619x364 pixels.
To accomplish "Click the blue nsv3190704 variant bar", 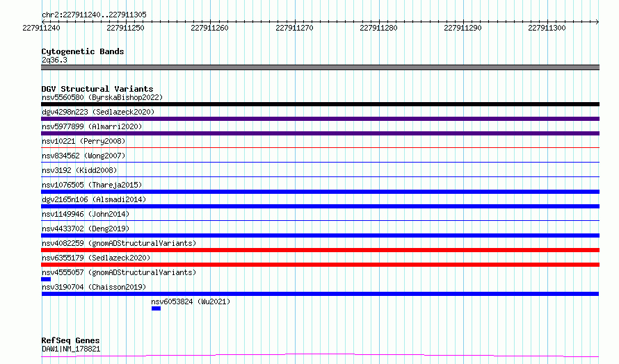I will (320, 295).
